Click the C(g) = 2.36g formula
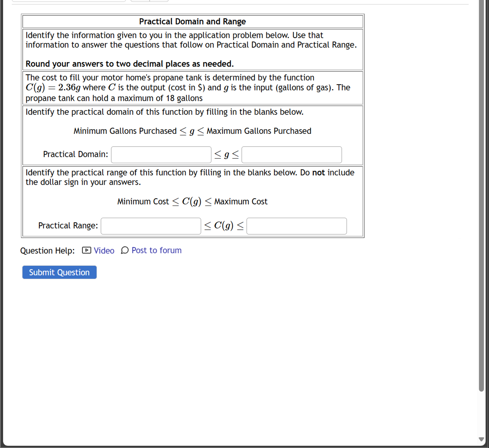The height and width of the screenshot is (448, 489). [x=53, y=87]
